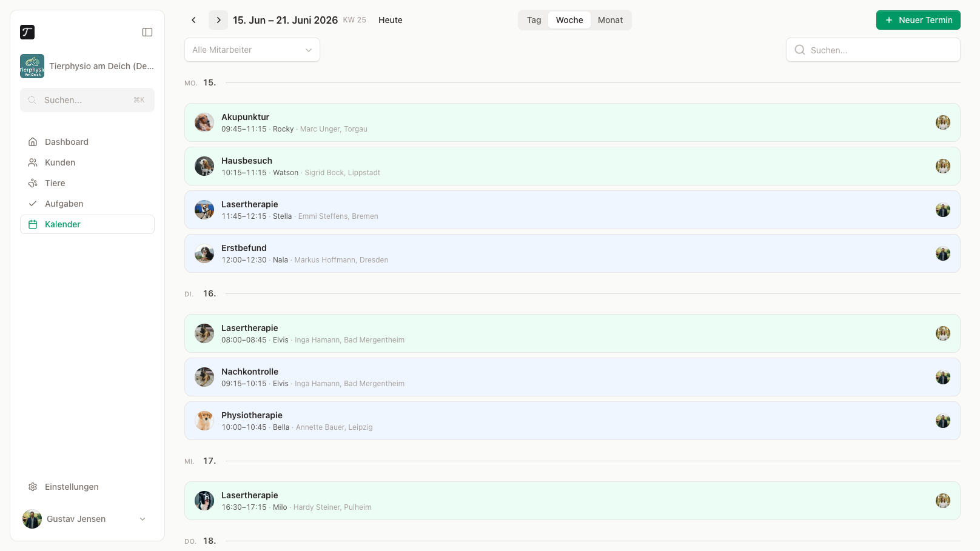Click Bella's photo in Physiotherapie entry
Screen dimensions: 980x551
204,421
